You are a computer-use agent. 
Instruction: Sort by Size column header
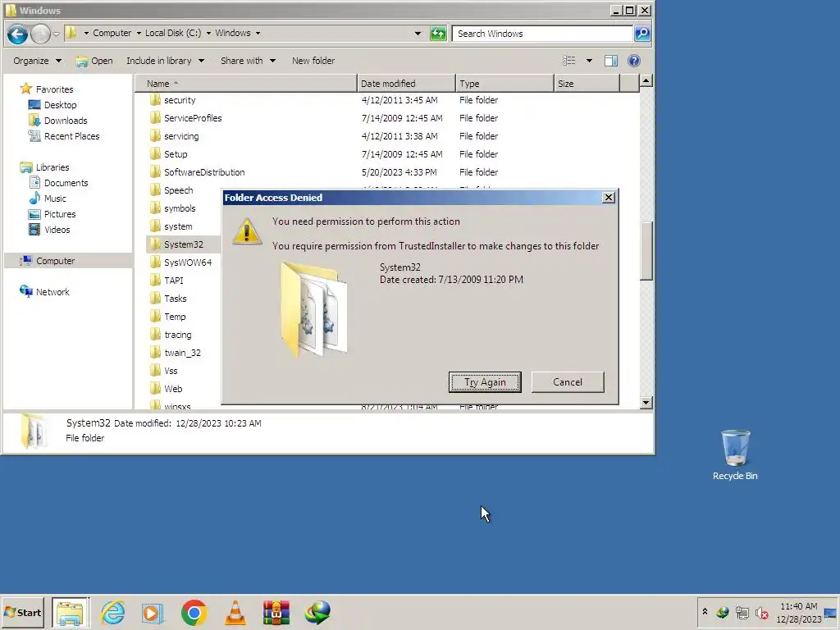pyautogui.click(x=587, y=84)
